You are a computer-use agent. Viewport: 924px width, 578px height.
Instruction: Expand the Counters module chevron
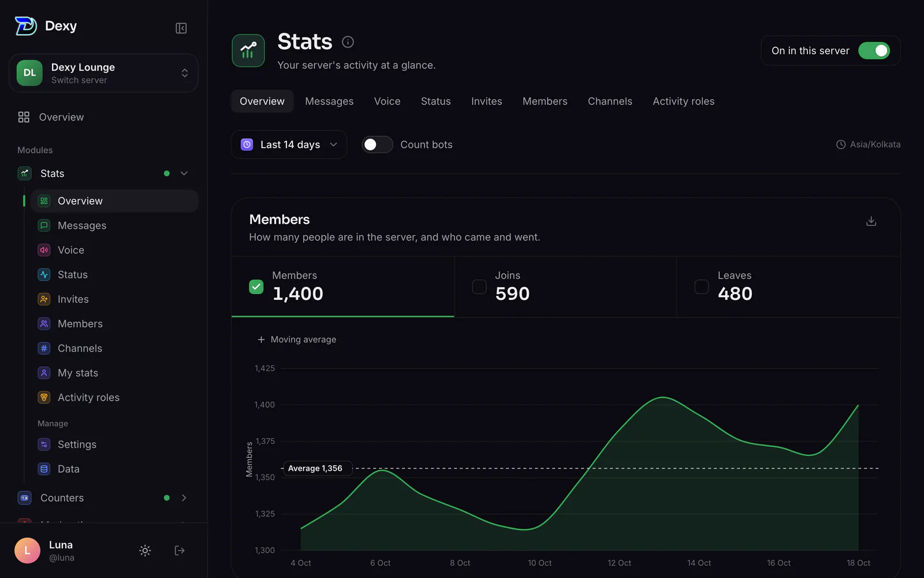tap(184, 498)
